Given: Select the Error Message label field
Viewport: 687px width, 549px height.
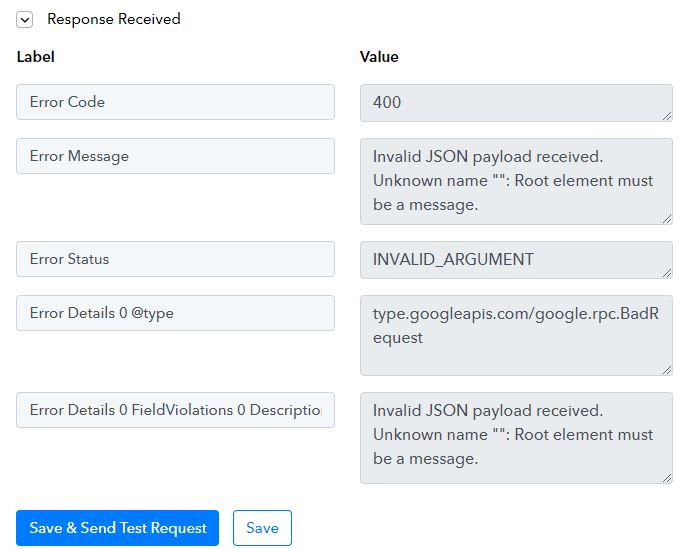Looking at the screenshot, I should [x=175, y=156].
